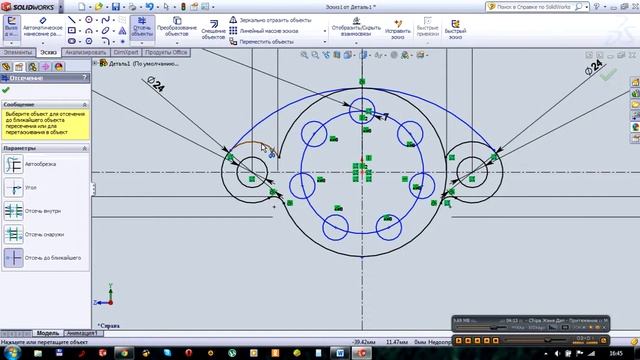Open the Convert Entities dropdown arrow
Image resolution: width=640 pixels, height=360 pixels.
click(x=177, y=42)
